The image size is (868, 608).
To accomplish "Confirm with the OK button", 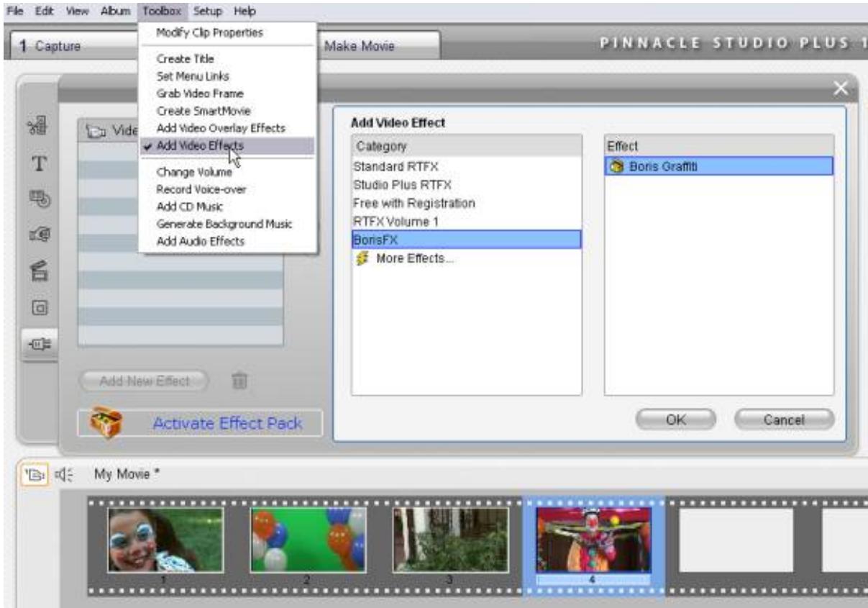I will [676, 419].
